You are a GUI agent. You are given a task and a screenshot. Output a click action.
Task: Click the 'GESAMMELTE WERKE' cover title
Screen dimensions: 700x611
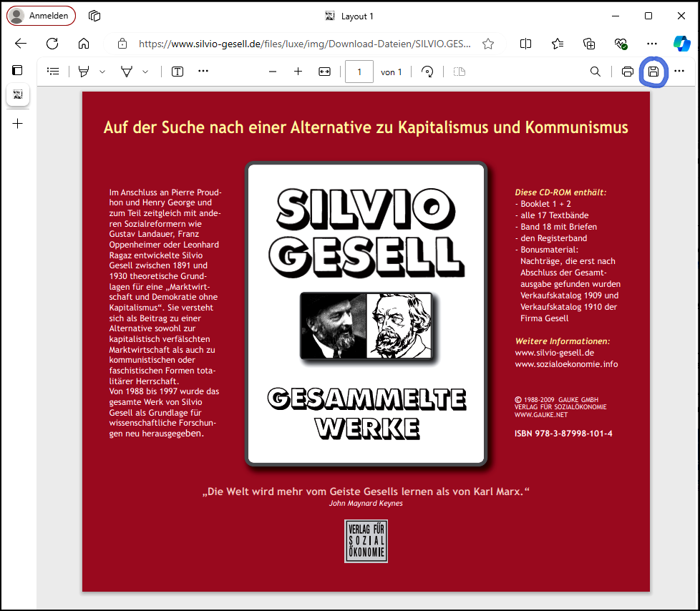pos(366,414)
